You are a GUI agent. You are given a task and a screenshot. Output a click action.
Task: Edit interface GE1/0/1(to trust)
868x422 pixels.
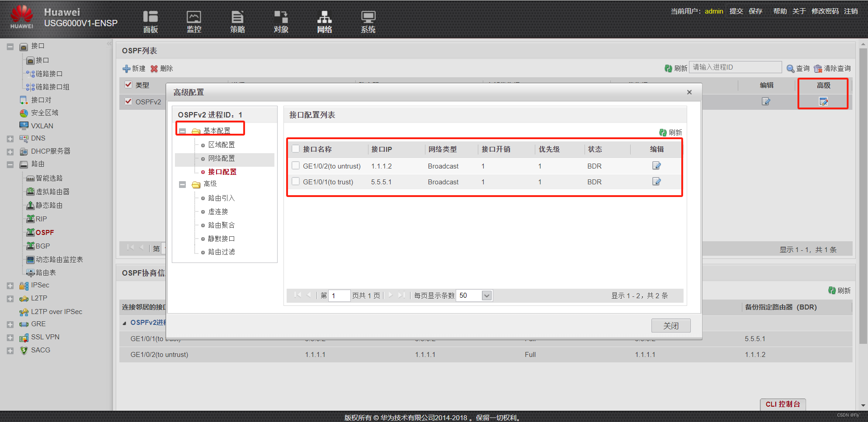[656, 182]
